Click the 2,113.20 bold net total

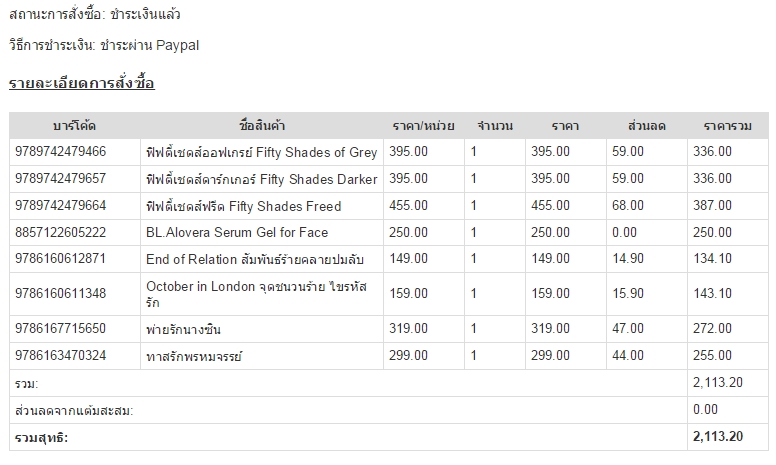pyautogui.click(x=718, y=436)
